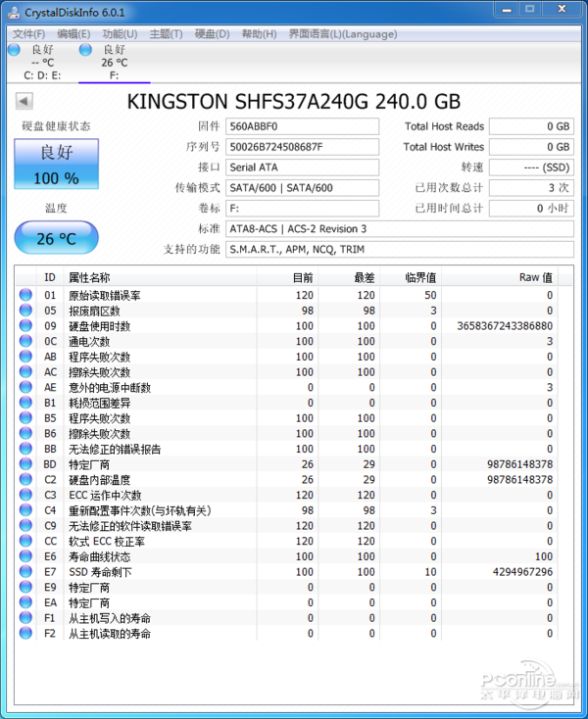Click the power on count field 3 次

[531, 187]
